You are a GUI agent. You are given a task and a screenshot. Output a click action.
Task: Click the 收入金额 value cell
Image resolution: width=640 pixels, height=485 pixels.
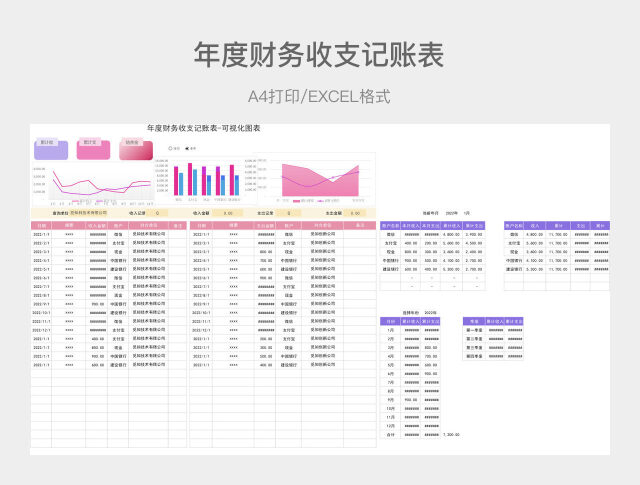[x=226, y=213]
